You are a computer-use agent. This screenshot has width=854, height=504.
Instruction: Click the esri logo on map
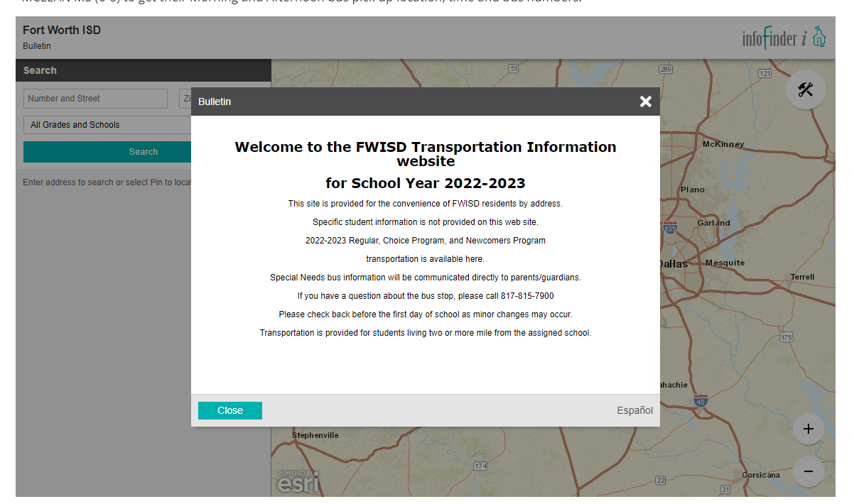click(298, 482)
